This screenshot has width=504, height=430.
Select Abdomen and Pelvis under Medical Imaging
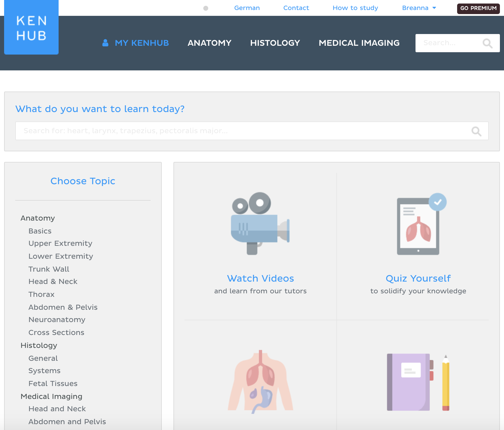tap(67, 422)
